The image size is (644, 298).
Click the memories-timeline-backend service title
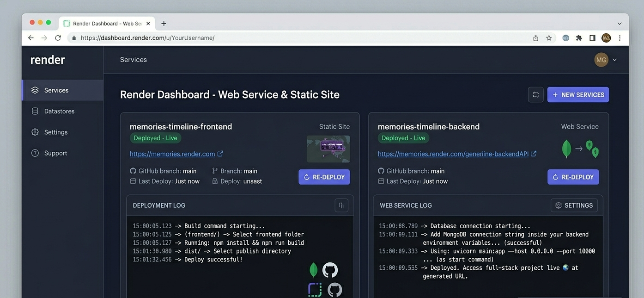click(x=429, y=126)
